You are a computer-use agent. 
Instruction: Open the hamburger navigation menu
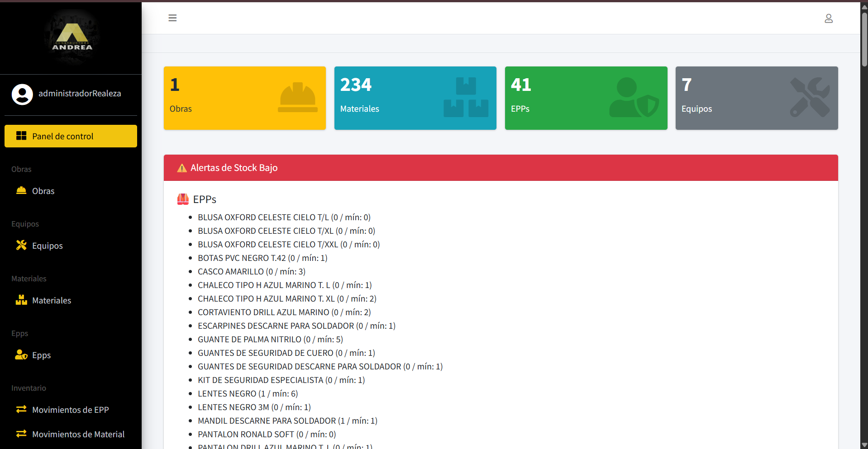point(172,18)
